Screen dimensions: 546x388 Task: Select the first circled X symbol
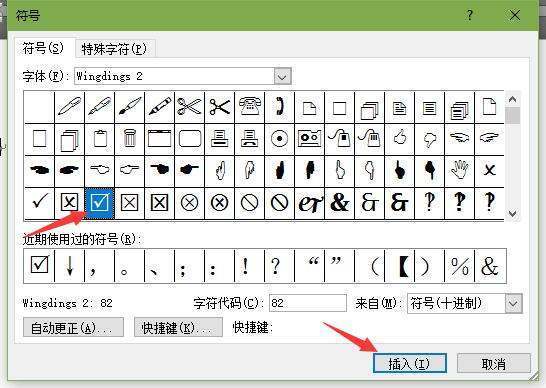point(189,203)
